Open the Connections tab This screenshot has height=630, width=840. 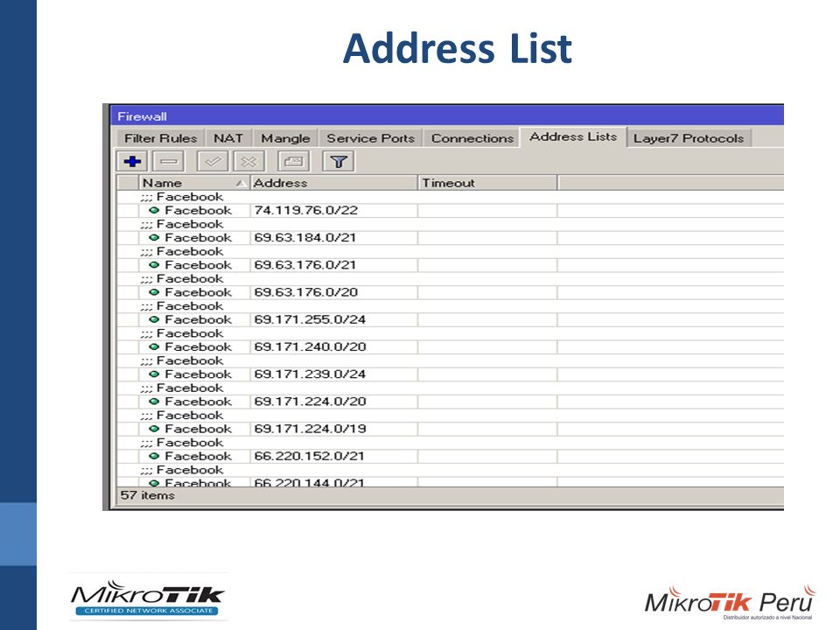[x=472, y=138]
